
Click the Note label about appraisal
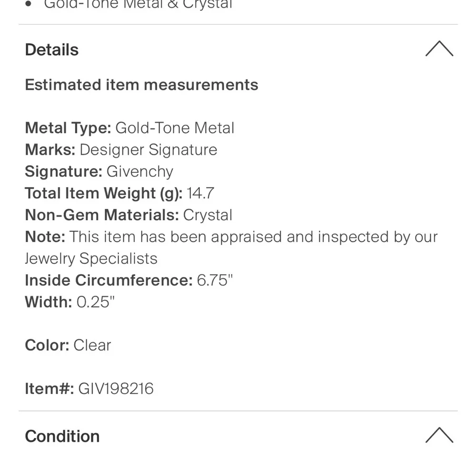tap(45, 237)
